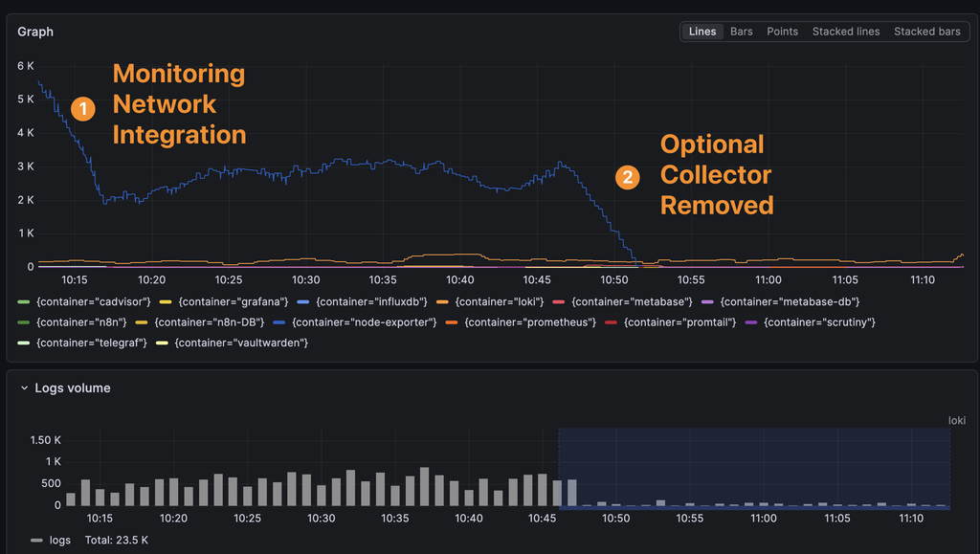Click promtail red color swatch
The image size is (980, 554).
pos(611,322)
